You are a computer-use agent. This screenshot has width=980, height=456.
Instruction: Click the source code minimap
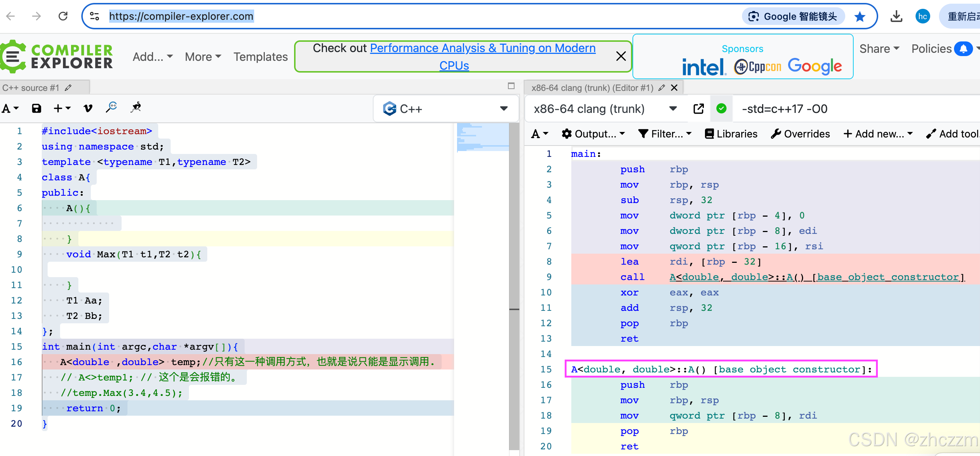[x=482, y=138]
